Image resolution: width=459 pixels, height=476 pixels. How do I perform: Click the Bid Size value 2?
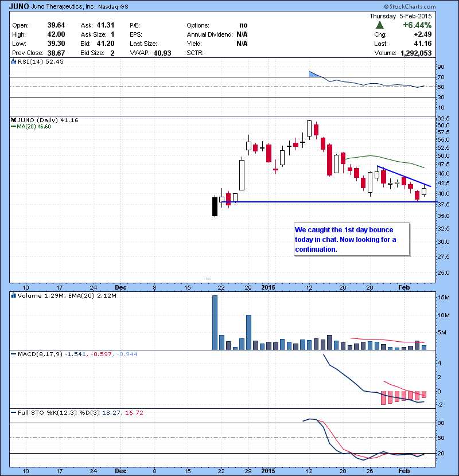(x=112, y=53)
